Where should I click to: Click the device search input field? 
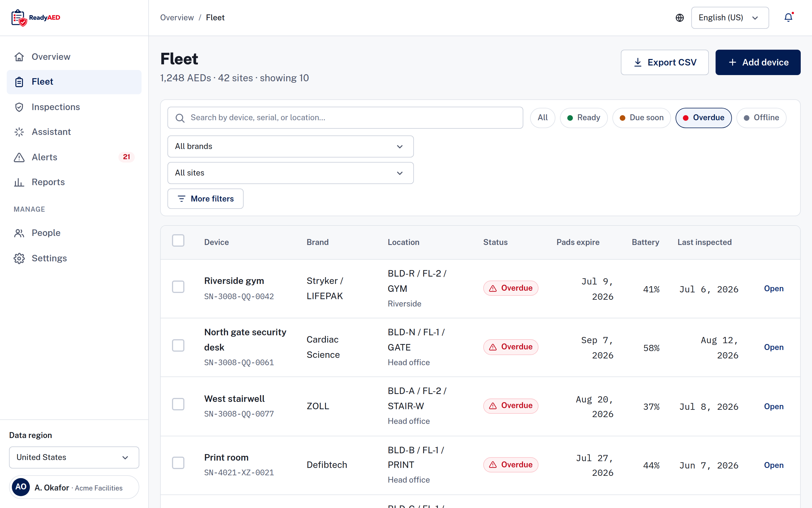(x=345, y=118)
